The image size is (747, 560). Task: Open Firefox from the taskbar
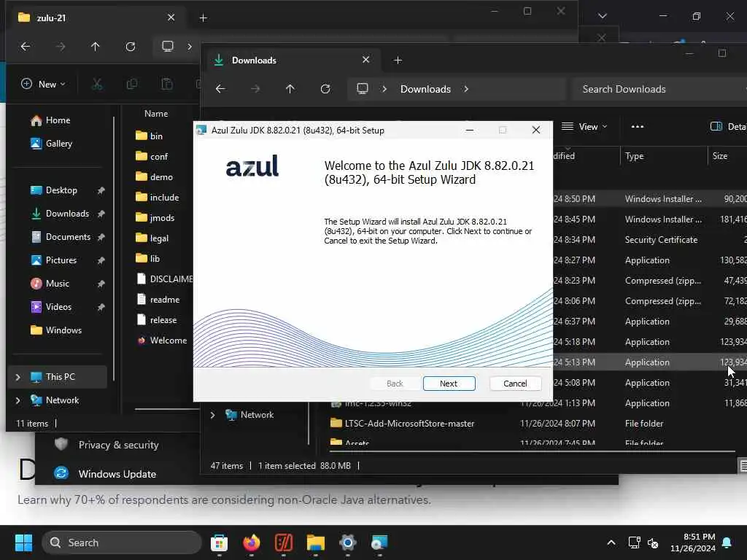click(x=252, y=542)
